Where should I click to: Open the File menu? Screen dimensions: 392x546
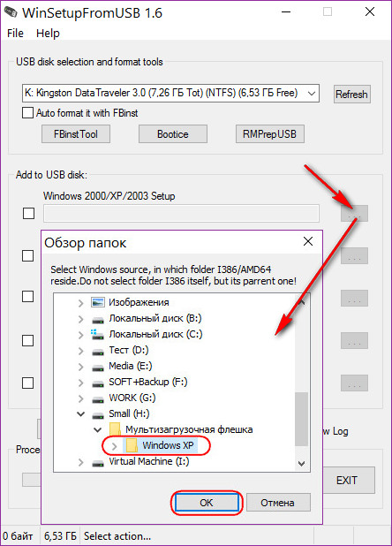coord(15,34)
